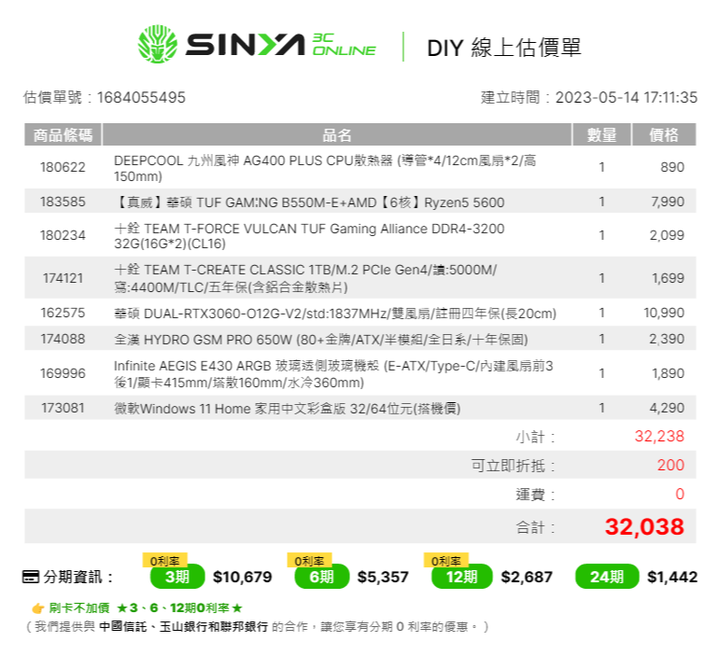Click the credit card icon beside 分期資訊
720x656 pixels.
pyautogui.click(x=30, y=577)
